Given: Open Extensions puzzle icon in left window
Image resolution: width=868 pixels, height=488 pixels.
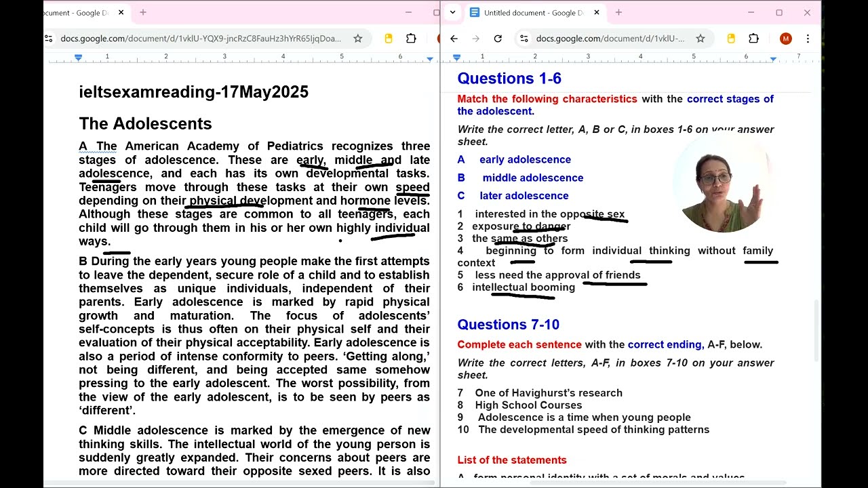Looking at the screenshot, I should coord(411,39).
